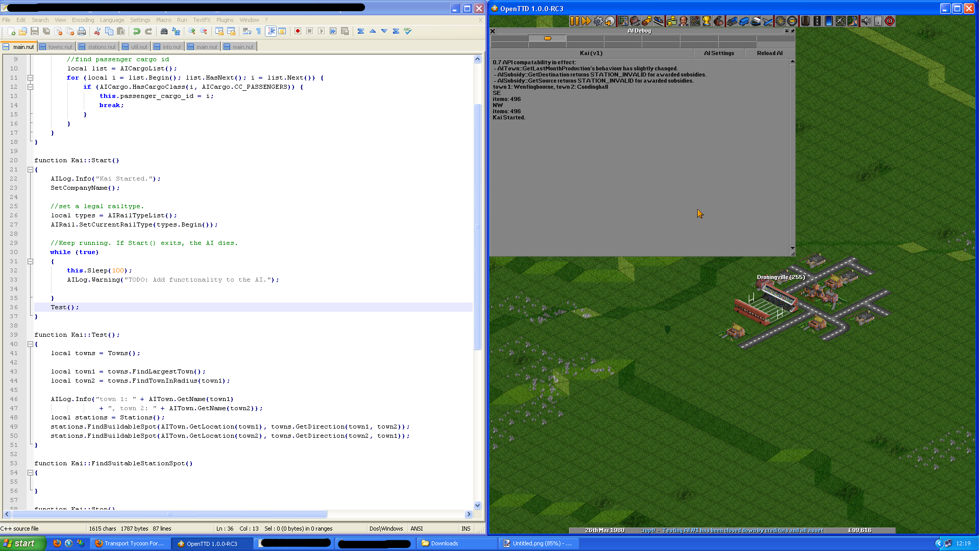Switch to the stations.nut tab

(98, 46)
